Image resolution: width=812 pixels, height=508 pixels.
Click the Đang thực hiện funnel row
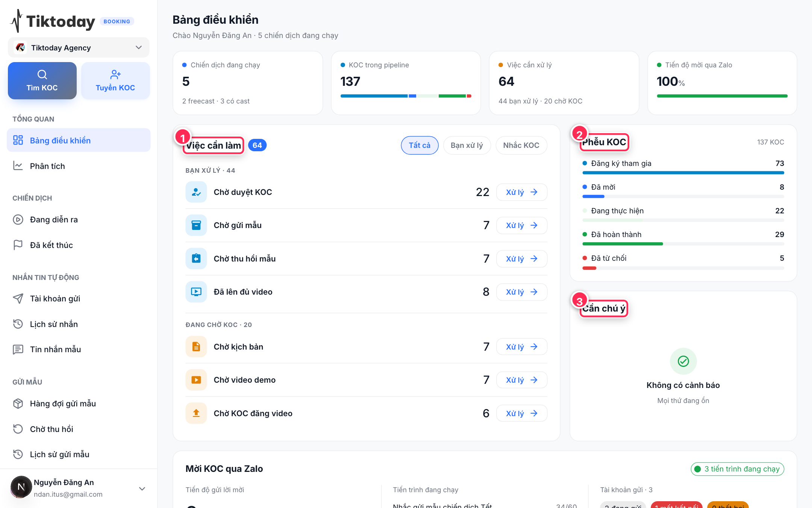click(683, 215)
